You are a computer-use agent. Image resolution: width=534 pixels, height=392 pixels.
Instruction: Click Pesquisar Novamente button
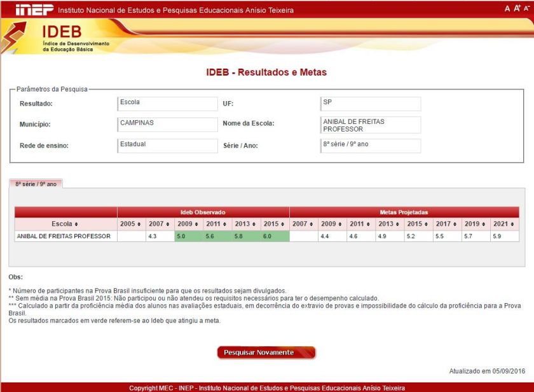click(x=266, y=353)
